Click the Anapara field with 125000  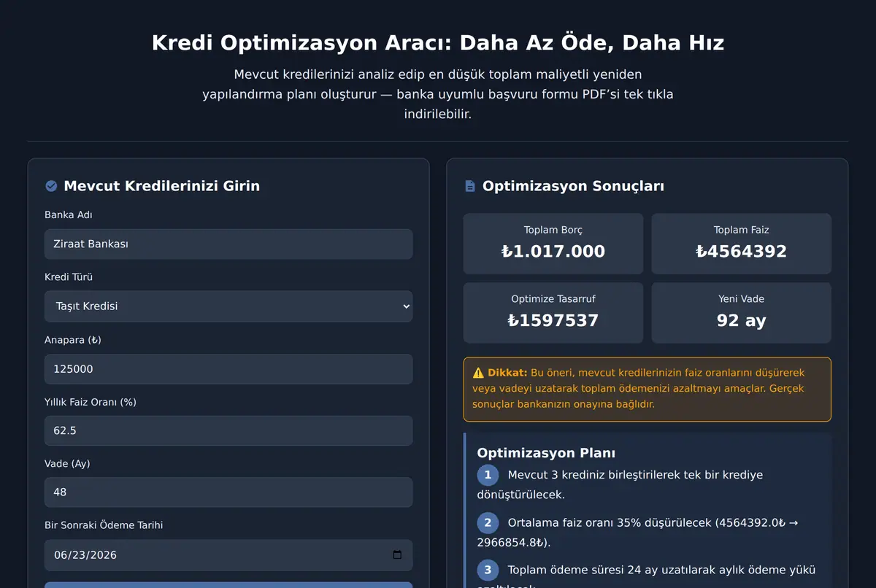click(x=228, y=369)
